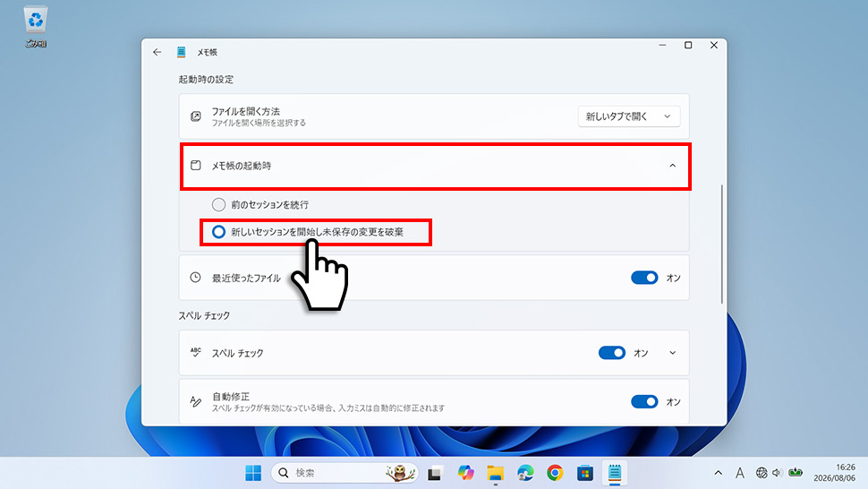Click the IME input mode A indicator

coord(739,473)
